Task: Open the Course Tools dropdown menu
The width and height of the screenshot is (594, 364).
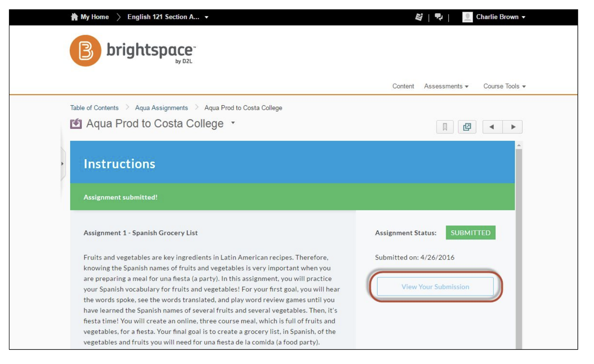Action: point(504,86)
